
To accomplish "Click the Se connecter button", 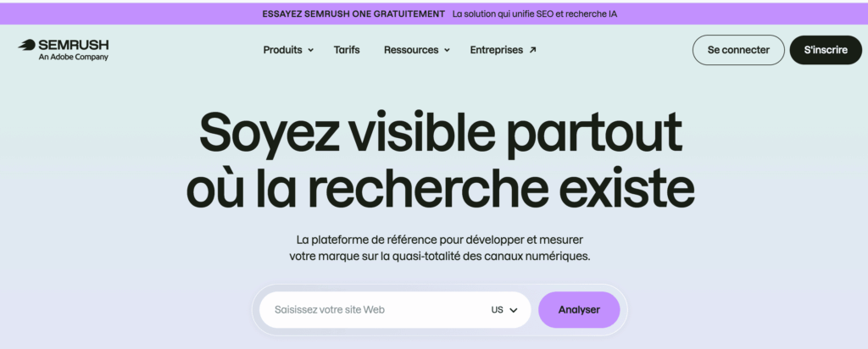I will (738, 50).
